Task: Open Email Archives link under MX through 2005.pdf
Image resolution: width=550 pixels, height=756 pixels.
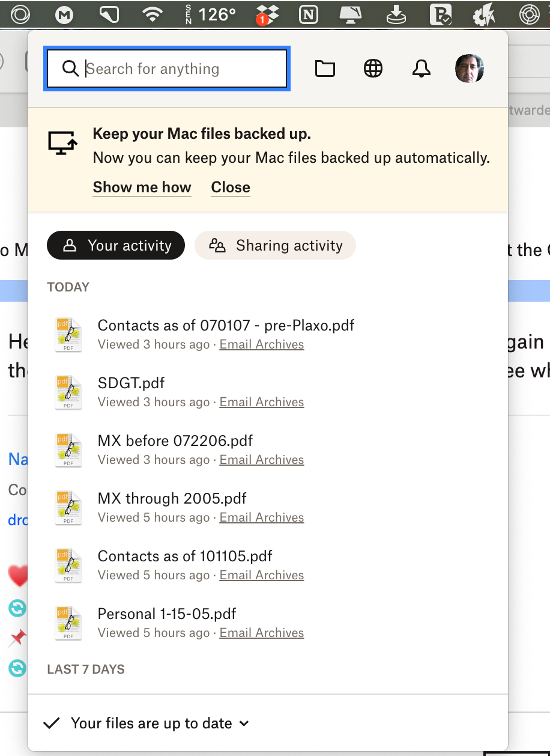Action: (262, 517)
